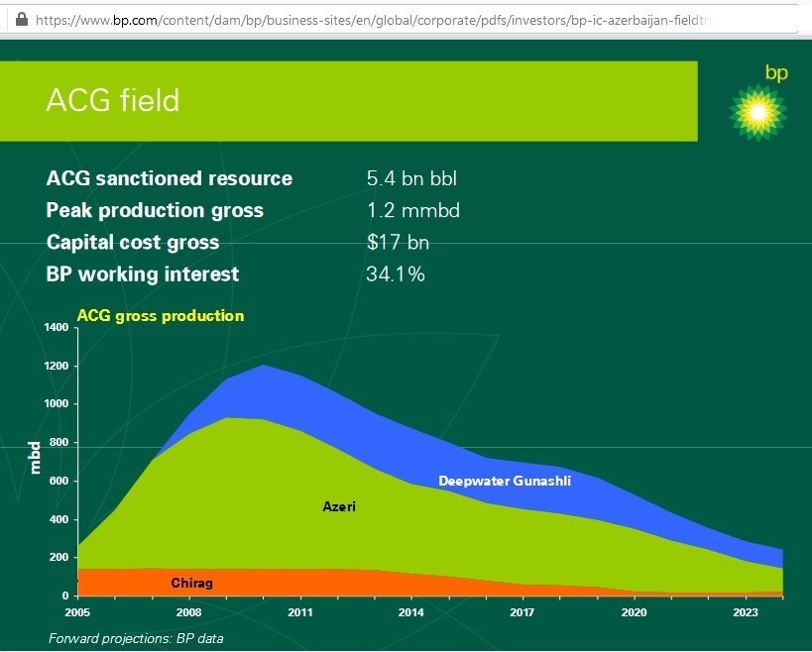The height and width of the screenshot is (652, 812).
Task: Click the y-axis value 1200
Action: pyautogui.click(x=56, y=366)
